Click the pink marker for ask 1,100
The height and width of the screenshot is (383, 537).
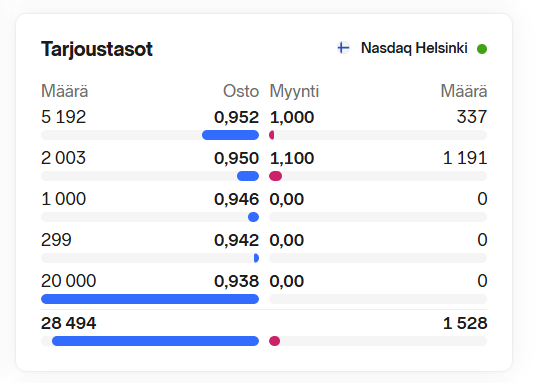276,176
